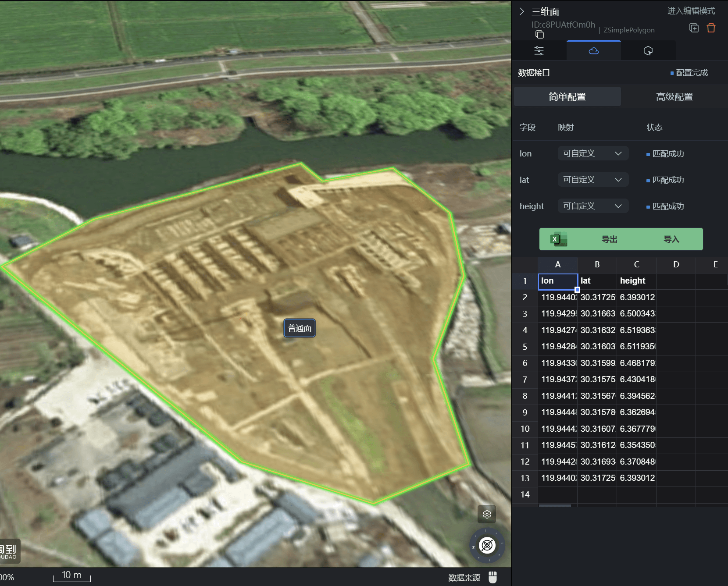Switch to the cloud data tab
The height and width of the screenshot is (586, 728).
pyautogui.click(x=594, y=51)
